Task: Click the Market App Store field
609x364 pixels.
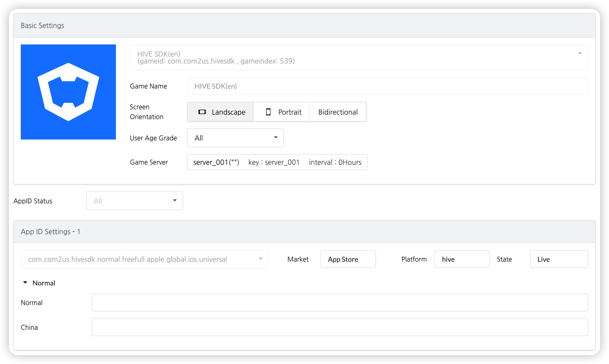Action: [348, 259]
